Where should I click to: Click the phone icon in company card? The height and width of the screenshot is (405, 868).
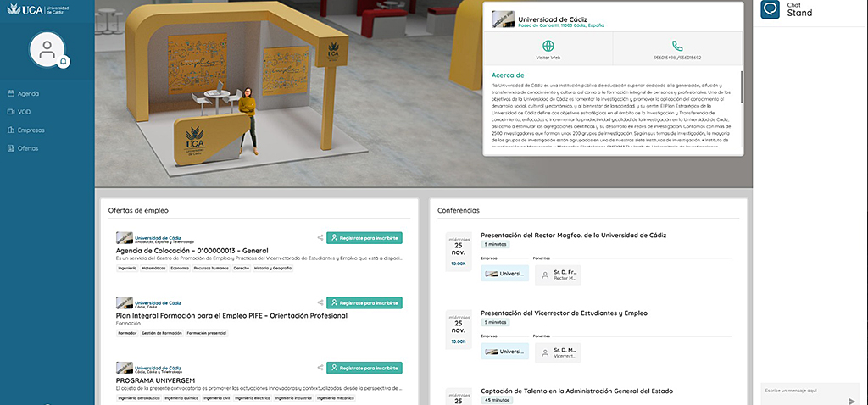tap(677, 46)
